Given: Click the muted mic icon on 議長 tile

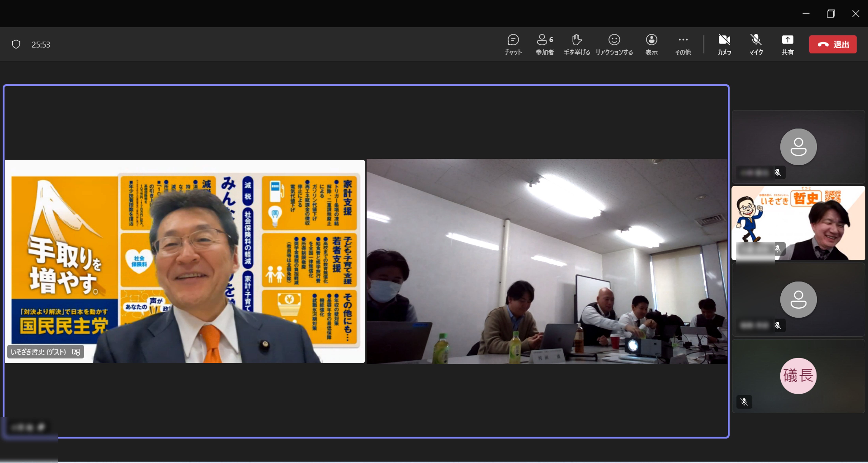Looking at the screenshot, I should [744, 402].
